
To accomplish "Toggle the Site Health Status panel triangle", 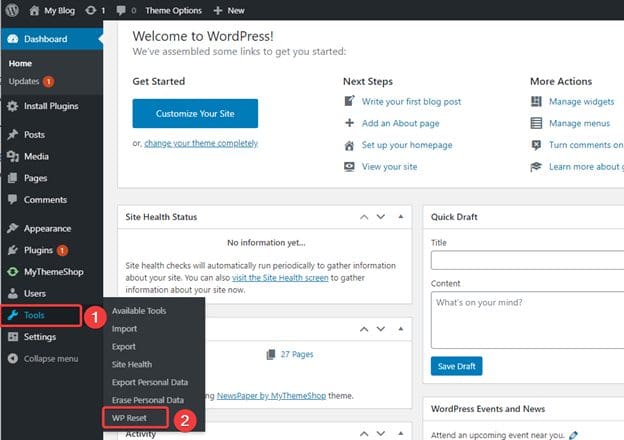I will pos(401,217).
